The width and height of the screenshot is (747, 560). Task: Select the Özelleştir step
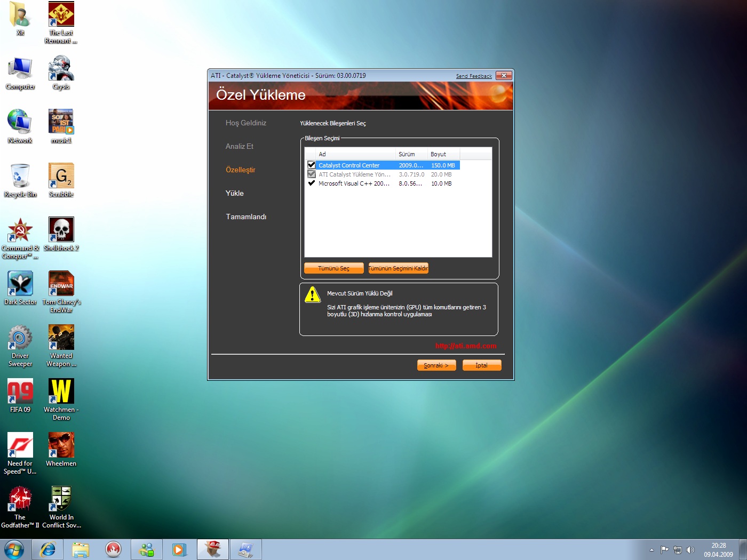pos(241,170)
